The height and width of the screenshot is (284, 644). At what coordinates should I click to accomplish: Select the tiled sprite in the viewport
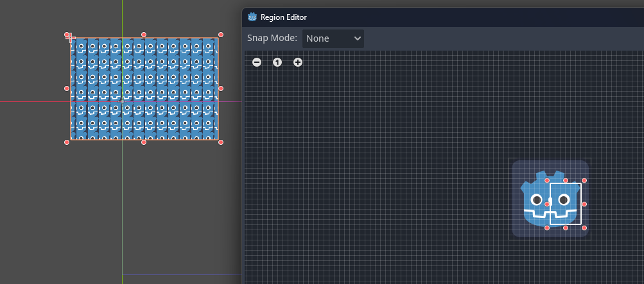coord(144,88)
